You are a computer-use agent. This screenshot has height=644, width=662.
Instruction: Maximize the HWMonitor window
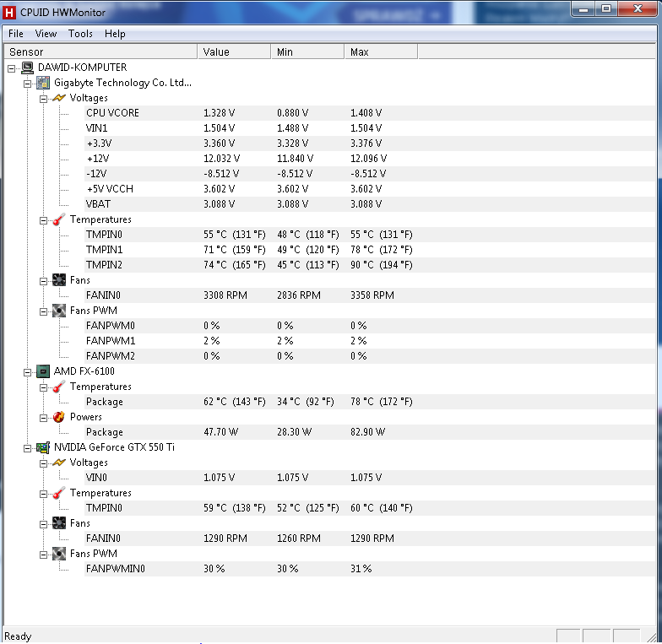(x=606, y=9)
